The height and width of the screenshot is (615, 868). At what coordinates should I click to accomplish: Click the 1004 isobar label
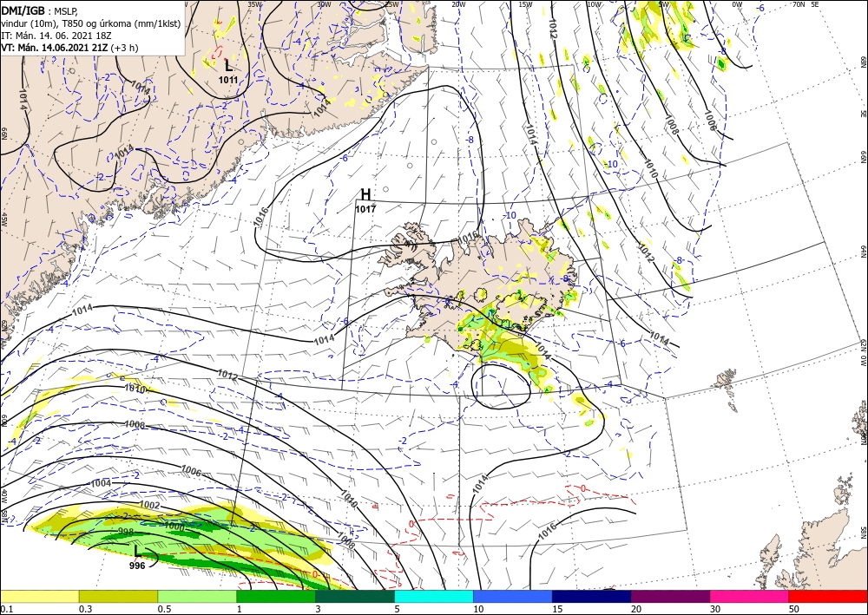point(101,483)
